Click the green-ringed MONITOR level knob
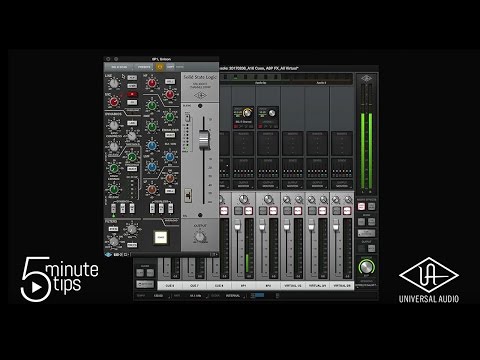 [x=366, y=267]
